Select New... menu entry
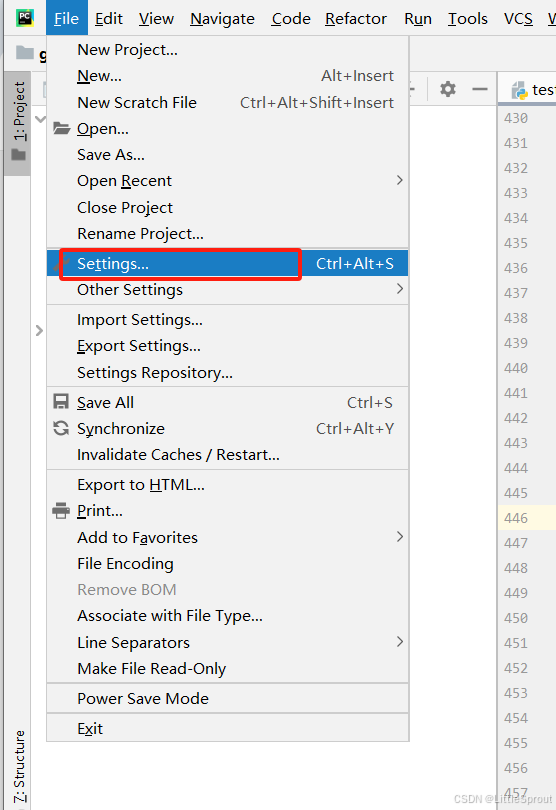 coord(227,76)
